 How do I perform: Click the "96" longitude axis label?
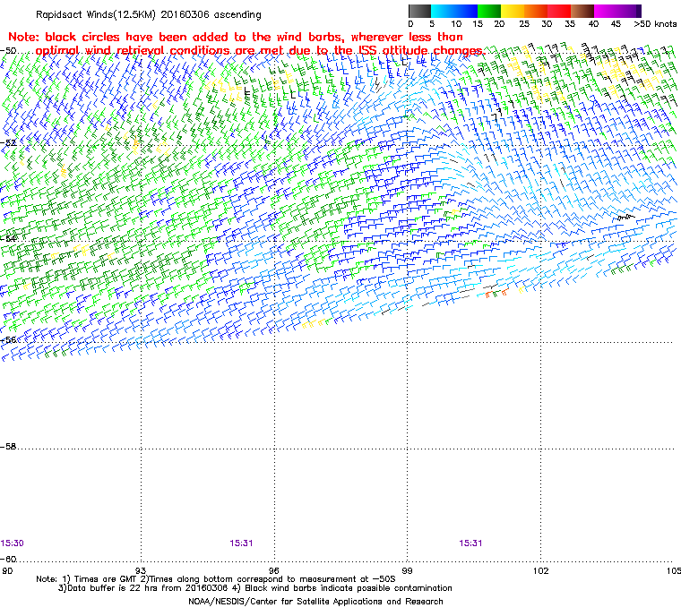(x=273, y=570)
